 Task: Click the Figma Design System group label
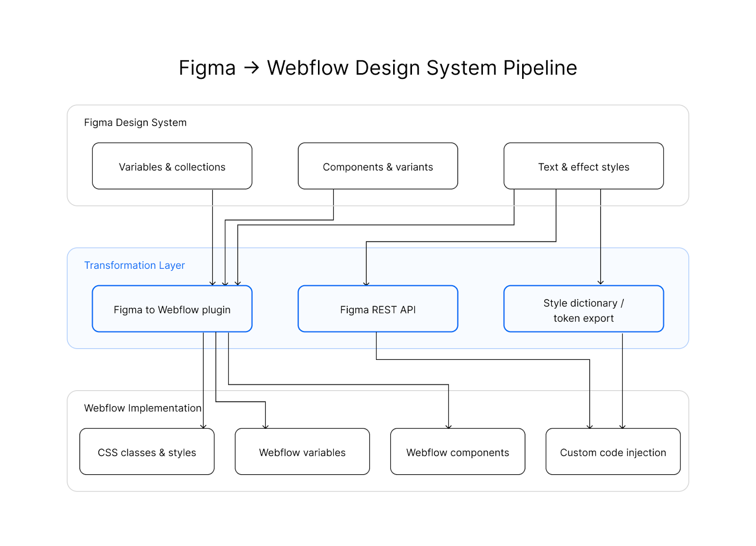(135, 123)
